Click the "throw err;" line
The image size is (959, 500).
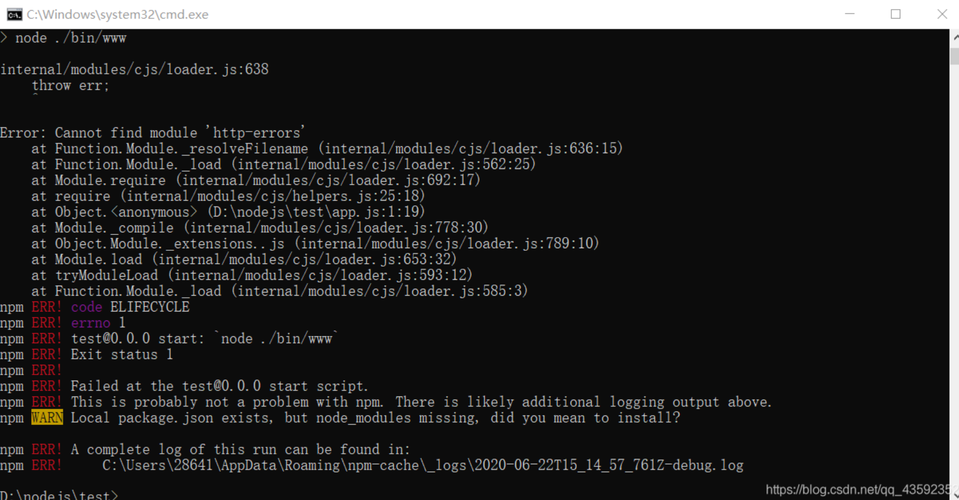tap(70, 86)
